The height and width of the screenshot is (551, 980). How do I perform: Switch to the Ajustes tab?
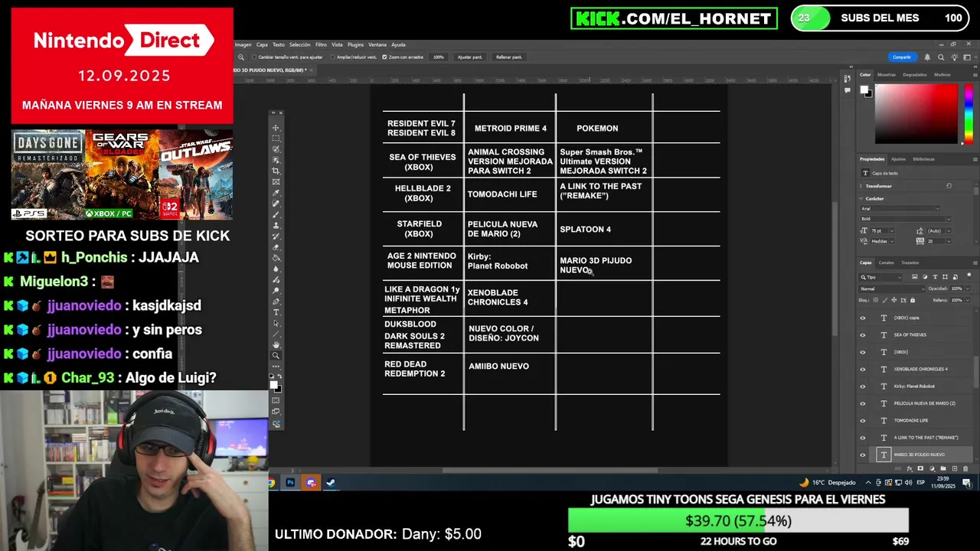point(898,159)
